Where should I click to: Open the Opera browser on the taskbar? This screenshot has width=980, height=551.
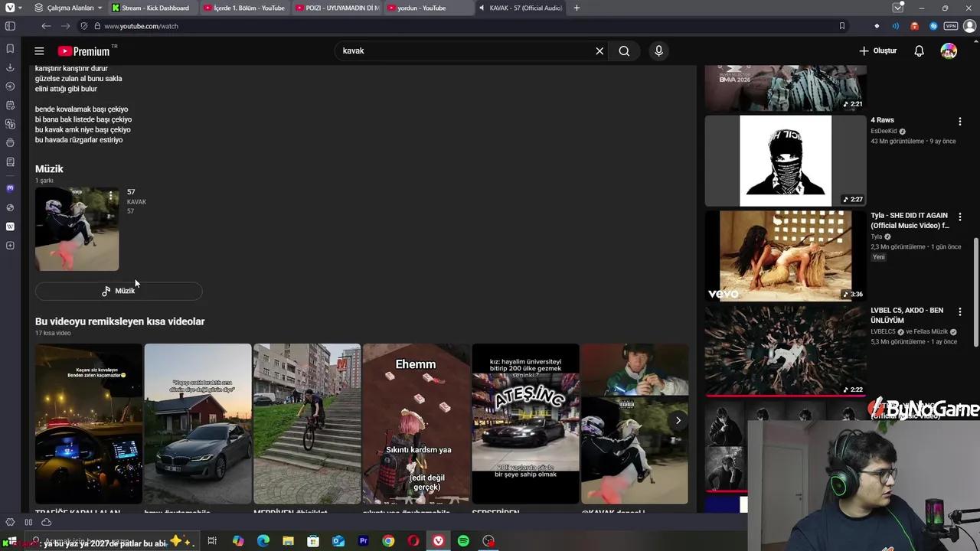[x=413, y=541]
